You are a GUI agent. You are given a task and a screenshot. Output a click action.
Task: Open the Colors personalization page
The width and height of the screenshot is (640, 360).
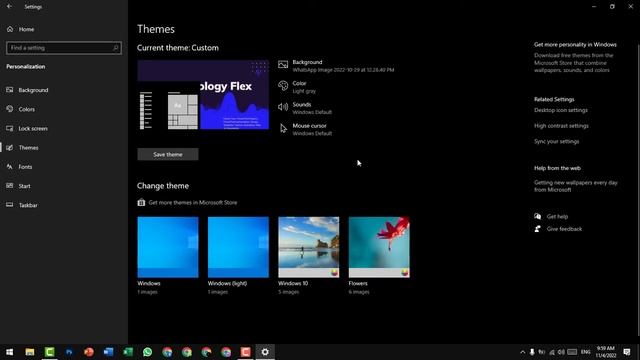64,109
